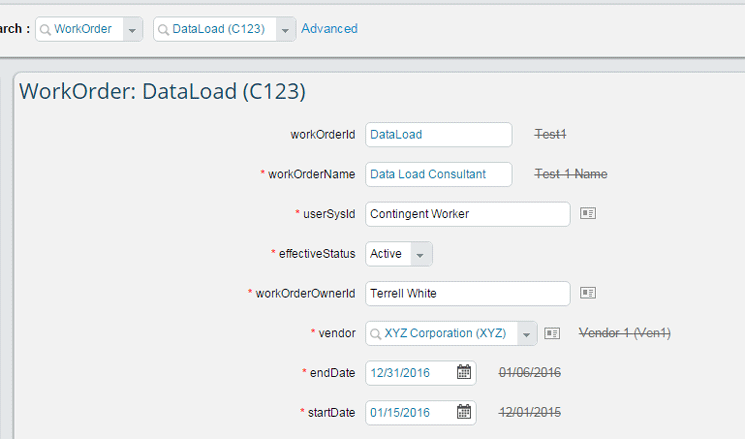The image size is (745, 439).
Task: Click search magnifier in WorkOrder box
Action: [45, 30]
